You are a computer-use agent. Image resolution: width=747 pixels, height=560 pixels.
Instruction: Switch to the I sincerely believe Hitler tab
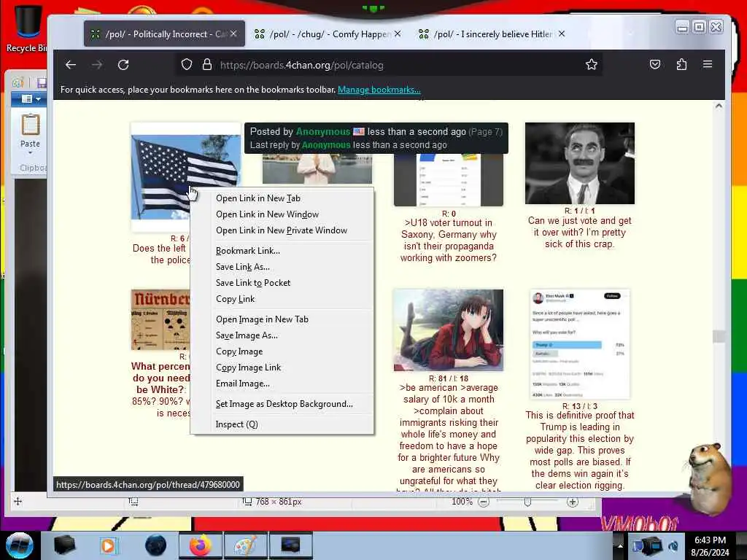(x=492, y=34)
